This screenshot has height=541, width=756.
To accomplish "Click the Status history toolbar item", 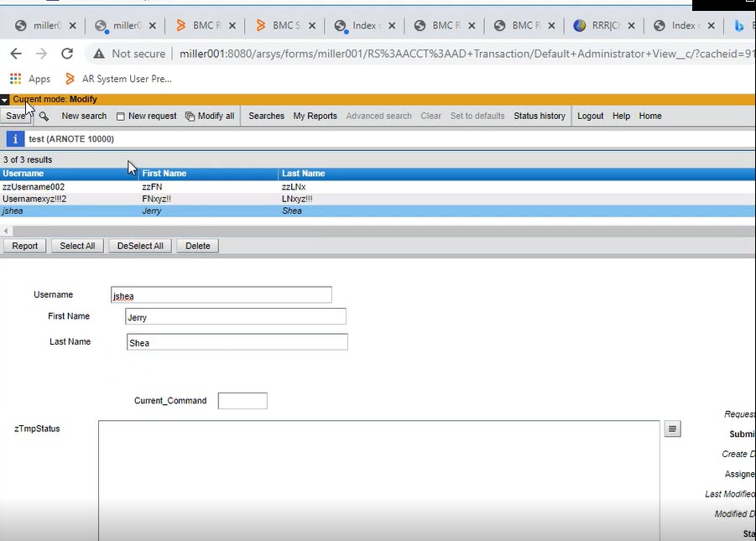I will (x=539, y=117).
